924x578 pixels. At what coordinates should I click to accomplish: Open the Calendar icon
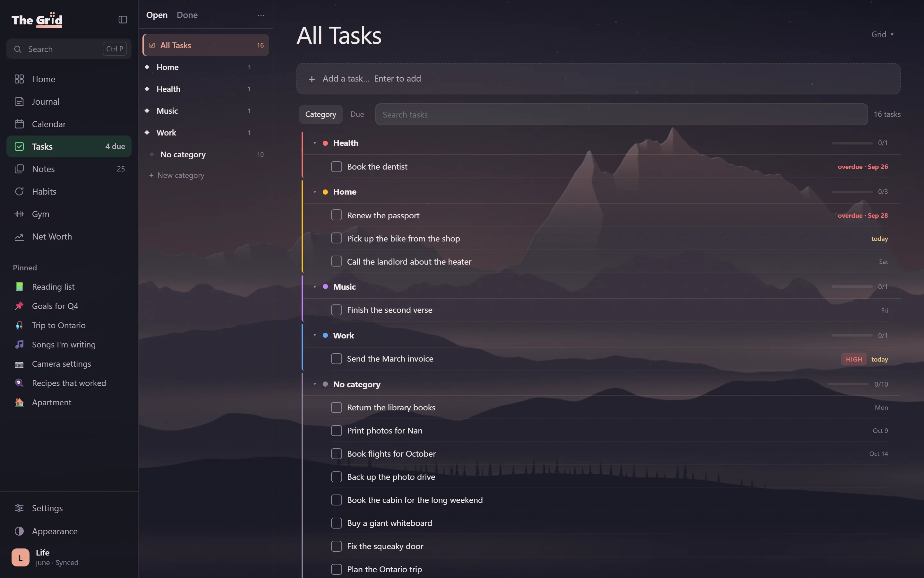pyautogui.click(x=19, y=124)
